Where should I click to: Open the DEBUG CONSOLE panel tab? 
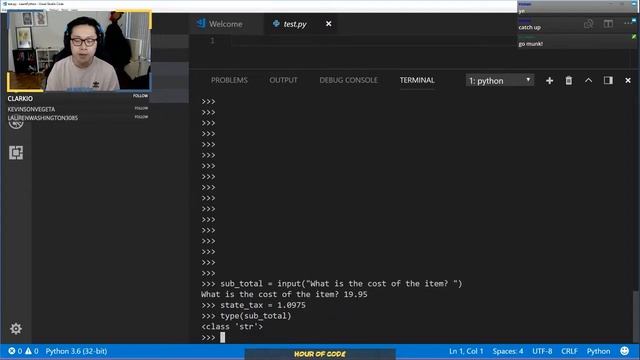click(x=349, y=80)
